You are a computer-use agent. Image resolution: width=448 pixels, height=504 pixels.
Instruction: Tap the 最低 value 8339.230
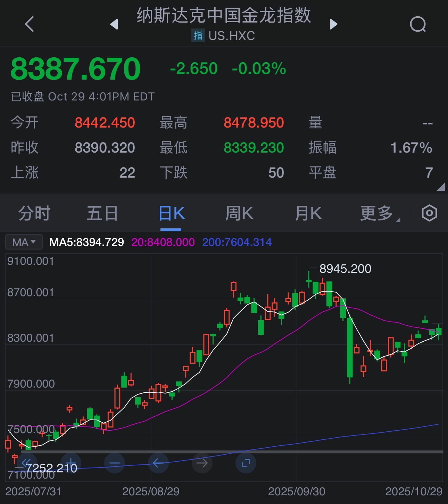[254, 148]
